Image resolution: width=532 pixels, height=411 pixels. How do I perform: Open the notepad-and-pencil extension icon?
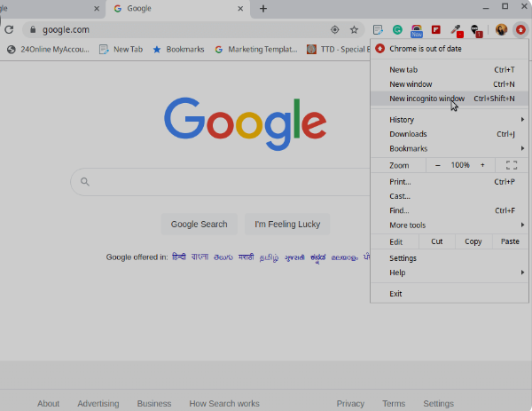[378, 30]
